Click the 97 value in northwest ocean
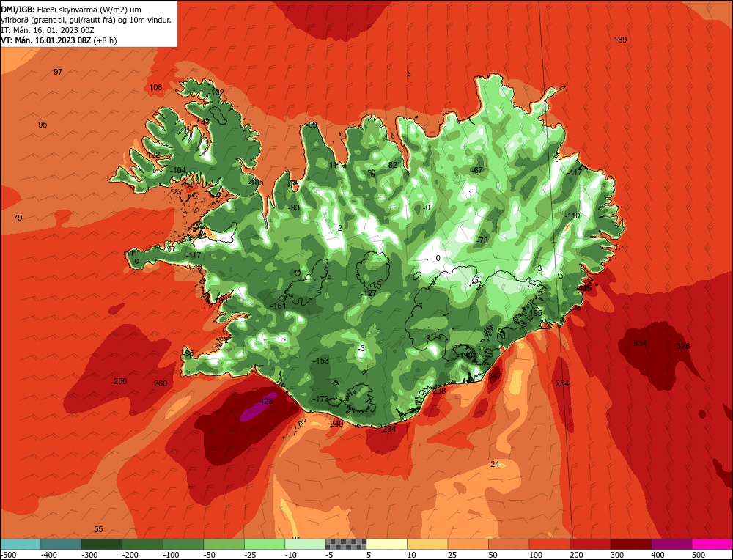The height and width of the screenshot is (560, 733). click(58, 72)
